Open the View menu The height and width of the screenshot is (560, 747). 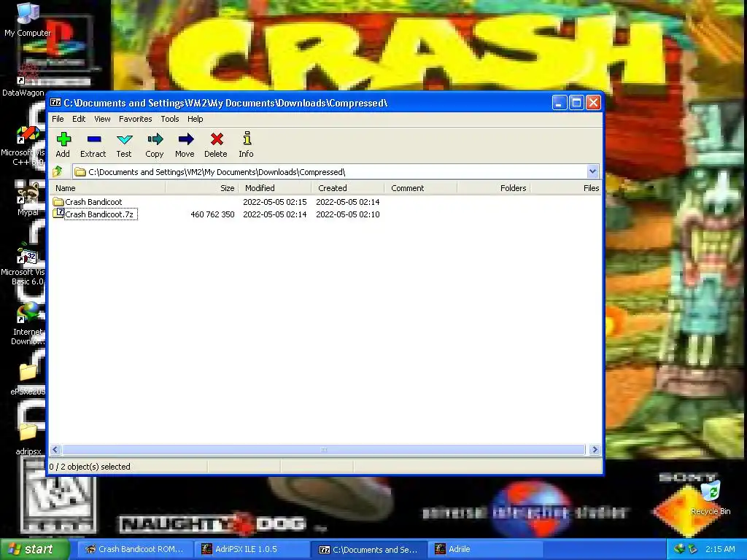[102, 119]
